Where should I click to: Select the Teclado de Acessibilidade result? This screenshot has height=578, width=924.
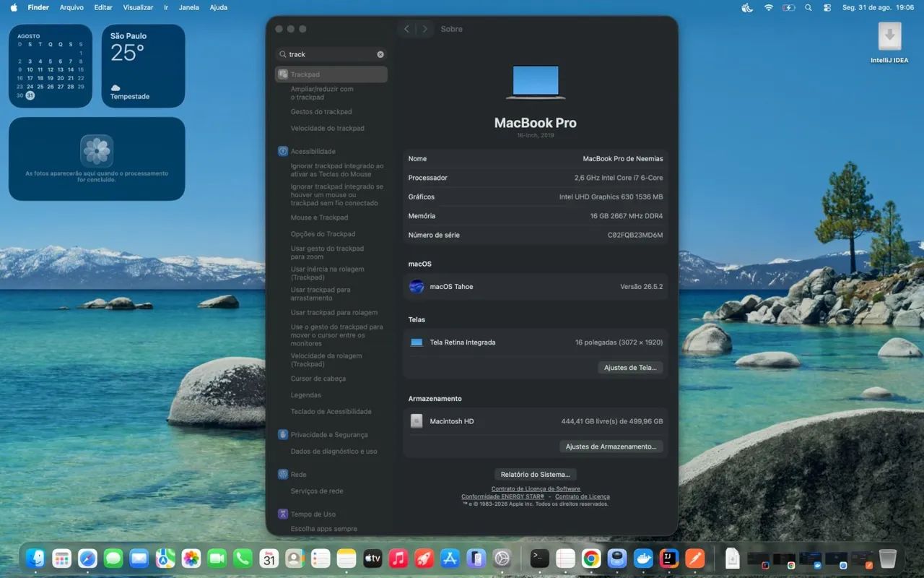(x=331, y=412)
